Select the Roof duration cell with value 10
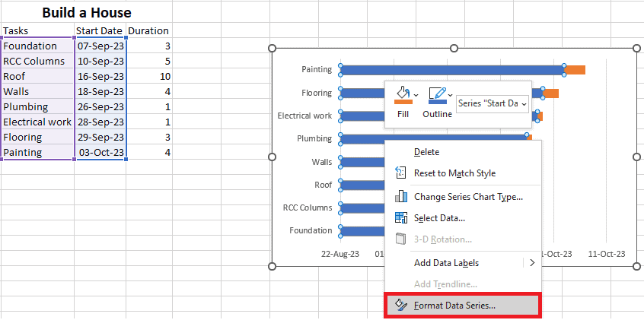This screenshot has height=320, width=644. pos(149,76)
